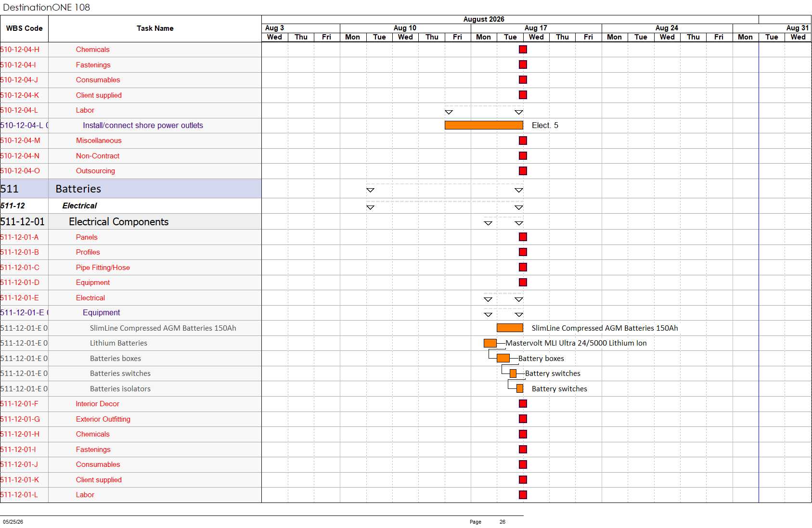Screen dimensions: 812x528
Task: Select the orange Battery boxes task bar
Action: click(x=503, y=358)
